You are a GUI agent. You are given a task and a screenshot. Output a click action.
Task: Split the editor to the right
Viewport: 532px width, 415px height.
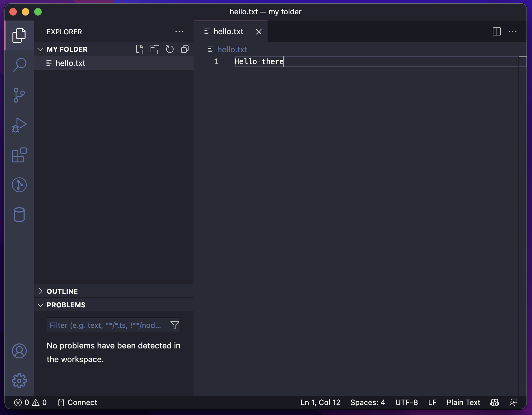pyautogui.click(x=497, y=31)
